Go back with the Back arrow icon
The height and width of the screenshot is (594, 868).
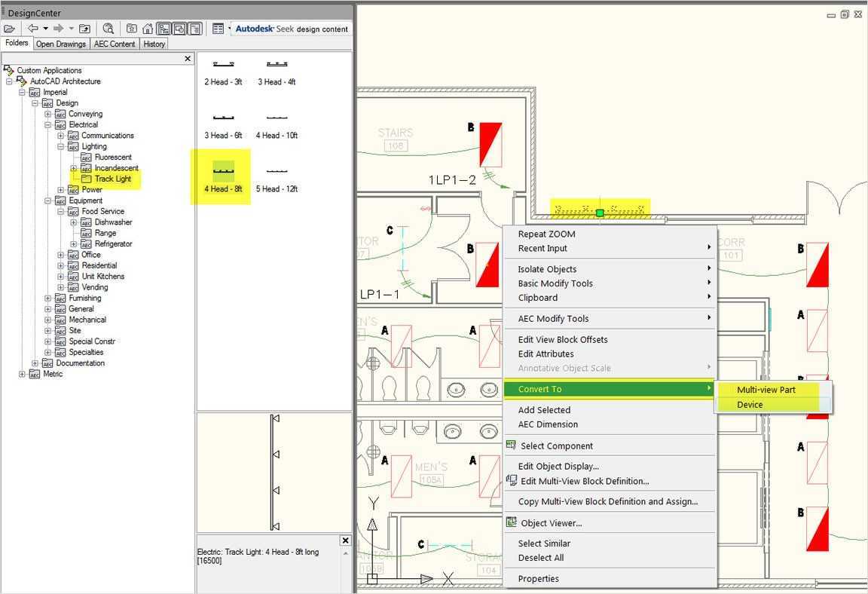(33, 28)
